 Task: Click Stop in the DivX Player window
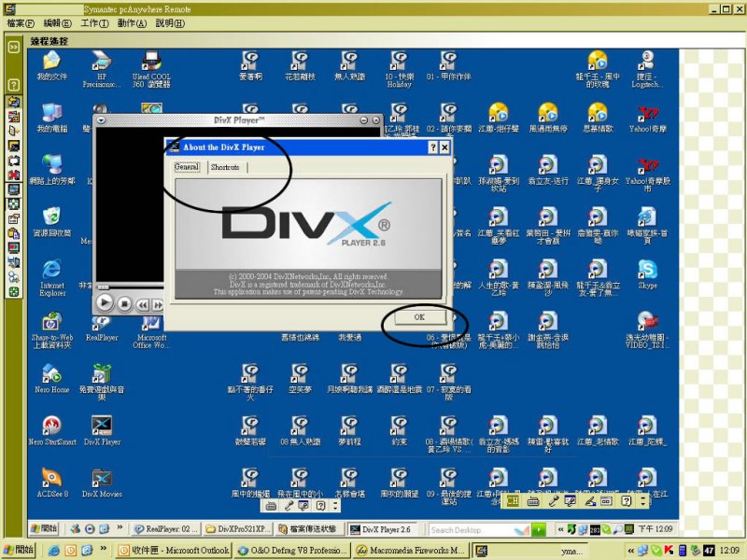tap(124, 303)
